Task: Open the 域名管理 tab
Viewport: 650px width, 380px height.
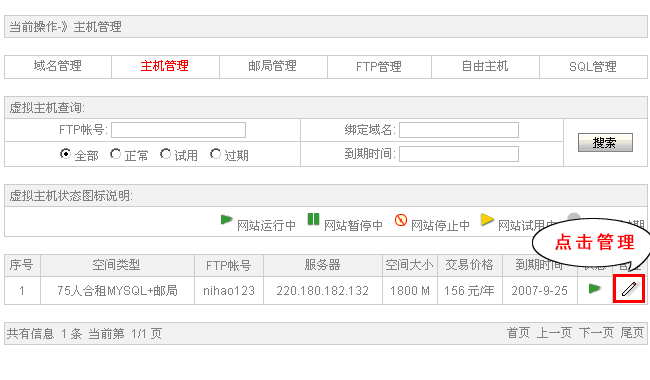Action: [58, 66]
